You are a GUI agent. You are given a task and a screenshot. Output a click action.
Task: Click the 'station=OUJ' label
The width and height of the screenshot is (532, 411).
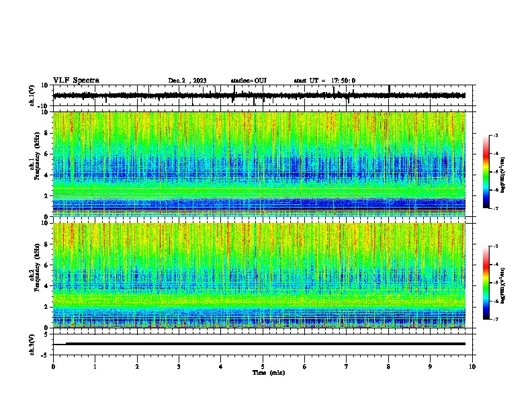click(x=249, y=81)
